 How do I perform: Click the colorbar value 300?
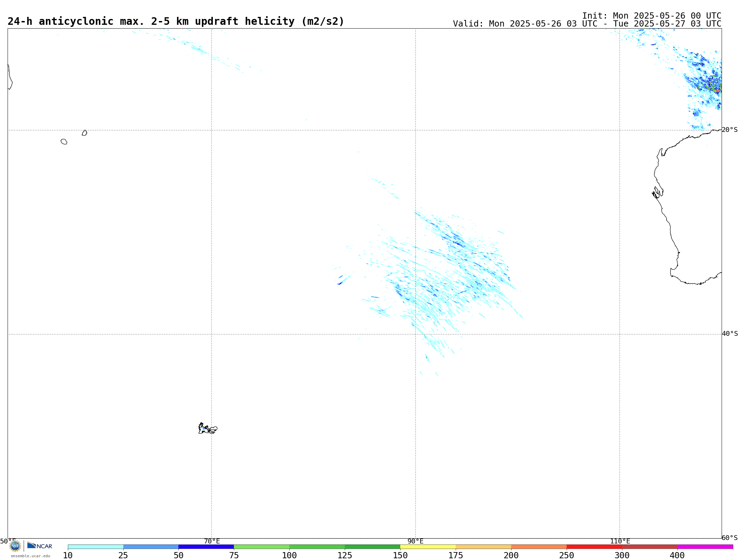pos(622,556)
